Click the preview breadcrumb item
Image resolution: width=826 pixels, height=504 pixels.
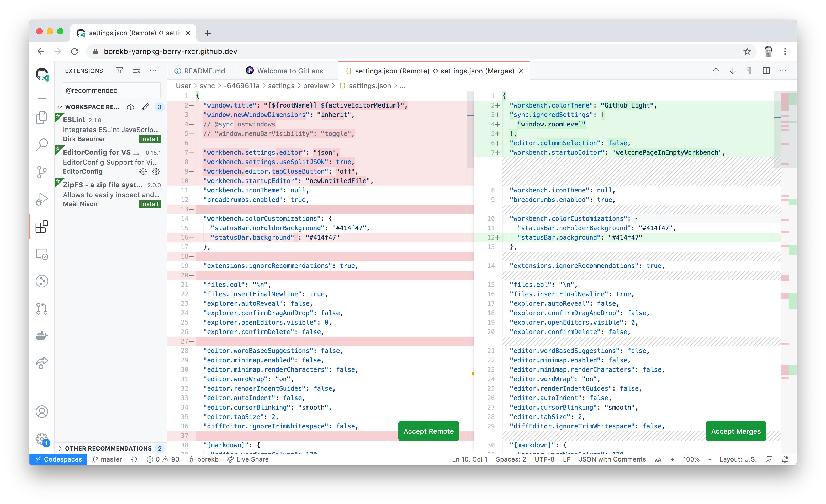coord(316,86)
